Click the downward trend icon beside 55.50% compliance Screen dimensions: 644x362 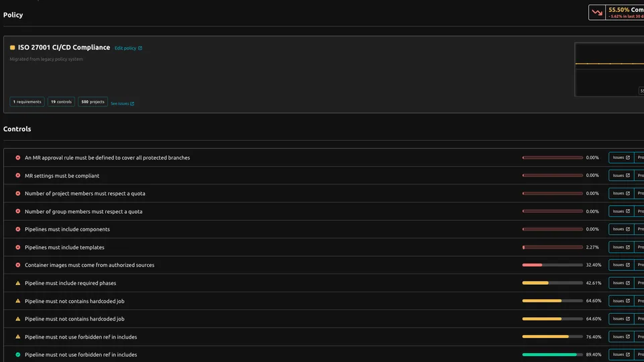click(597, 12)
